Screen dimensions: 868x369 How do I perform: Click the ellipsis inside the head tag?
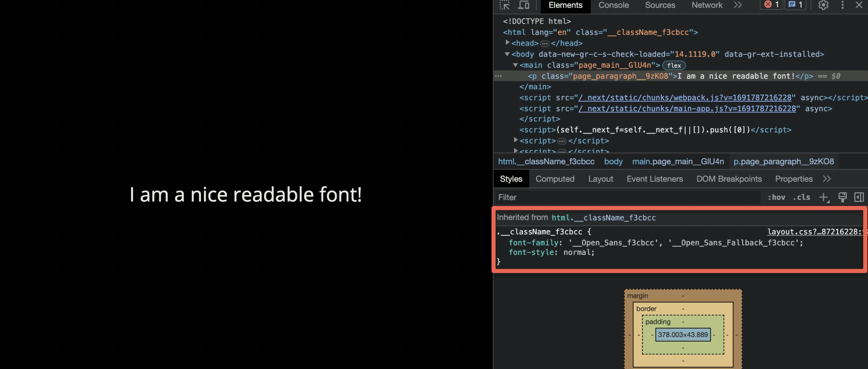coord(545,44)
